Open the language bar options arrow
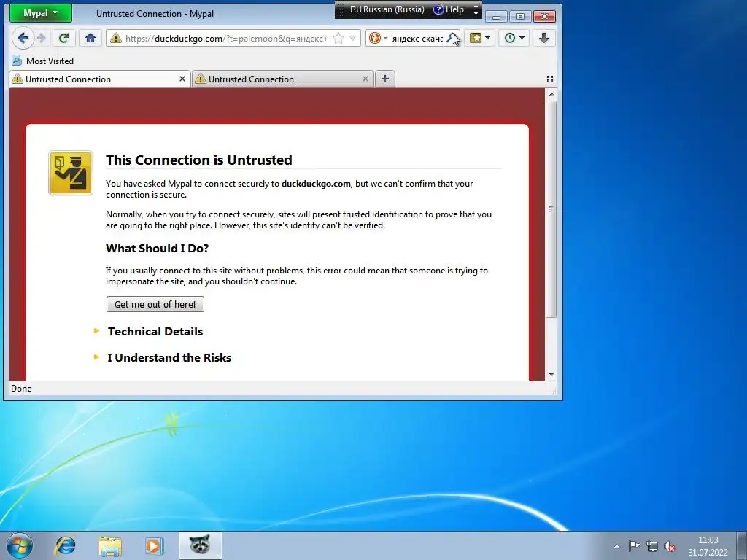 point(476,13)
